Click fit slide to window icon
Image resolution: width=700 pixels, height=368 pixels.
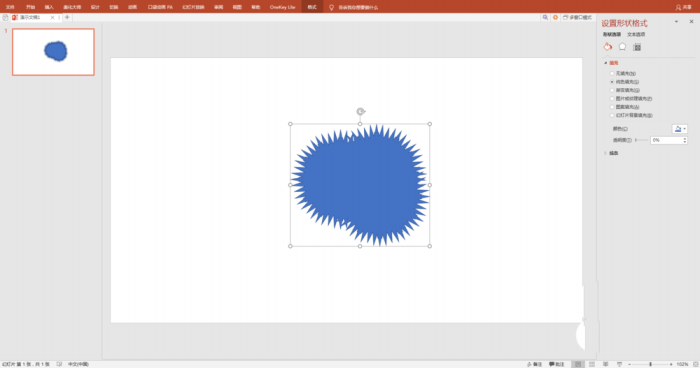[x=696, y=364]
